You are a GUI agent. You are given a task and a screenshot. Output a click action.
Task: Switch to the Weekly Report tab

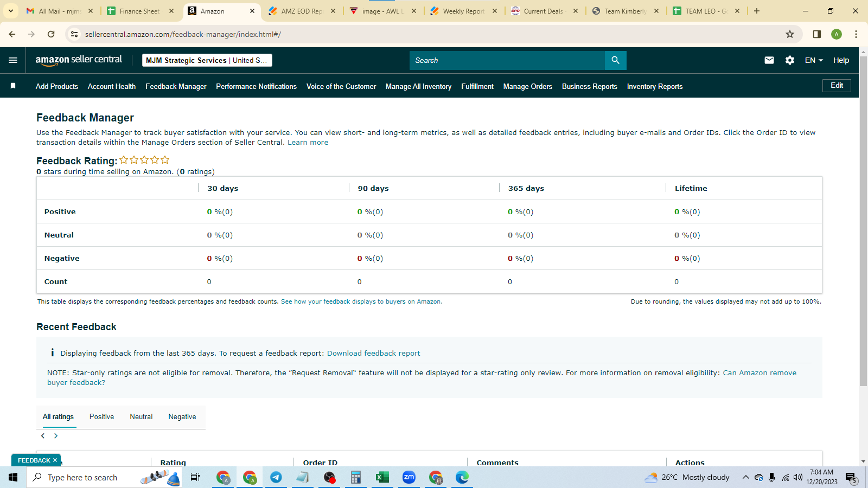463,11
